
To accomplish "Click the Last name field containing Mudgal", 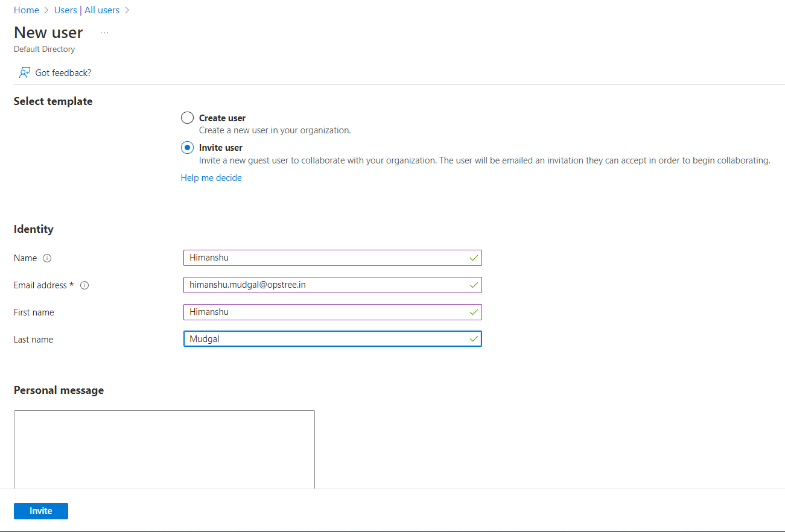I will (332, 339).
